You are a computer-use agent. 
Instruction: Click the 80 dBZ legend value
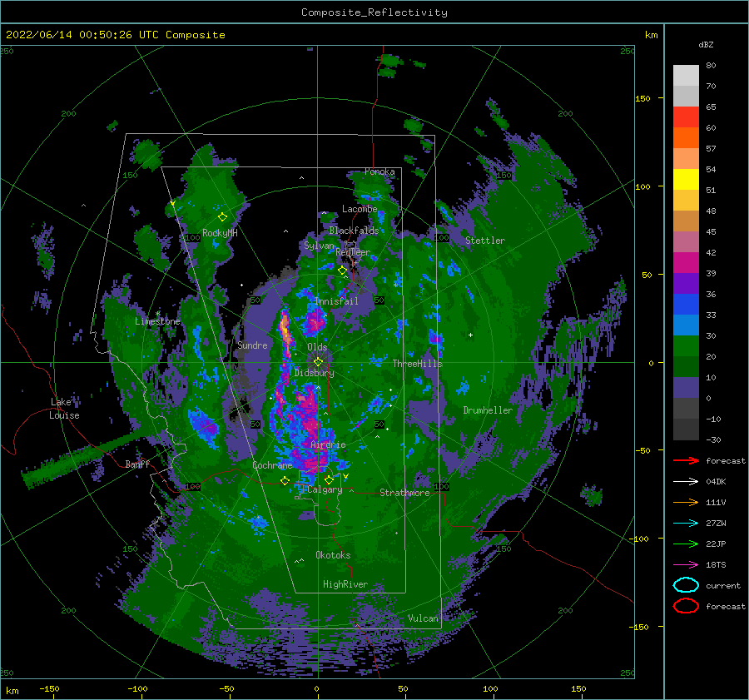[711, 66]
